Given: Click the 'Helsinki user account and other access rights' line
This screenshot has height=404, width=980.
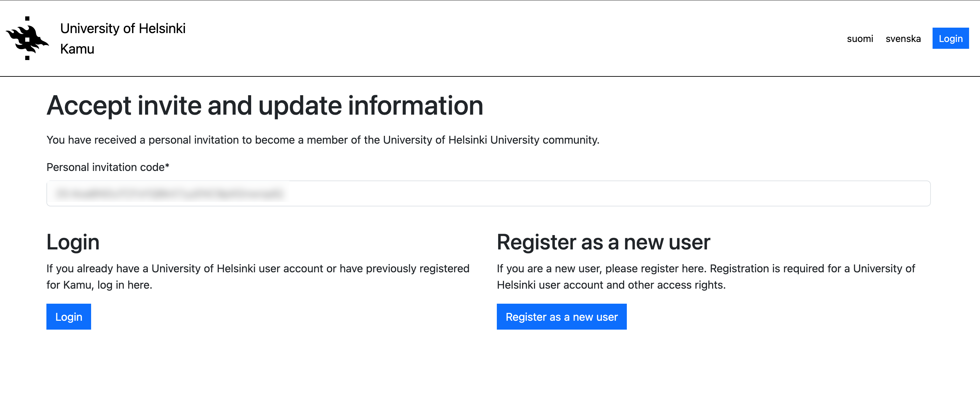Looking at the screenshot, I should tap(611, 285).
